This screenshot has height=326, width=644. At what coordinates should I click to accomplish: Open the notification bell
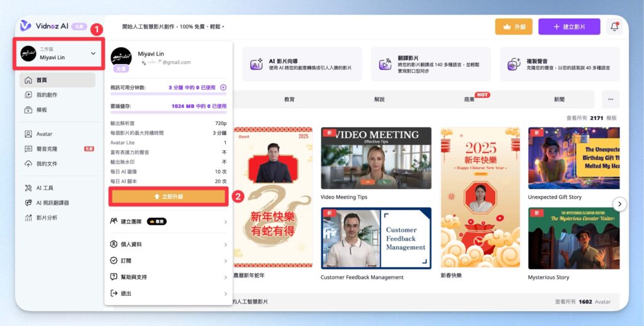614,26
